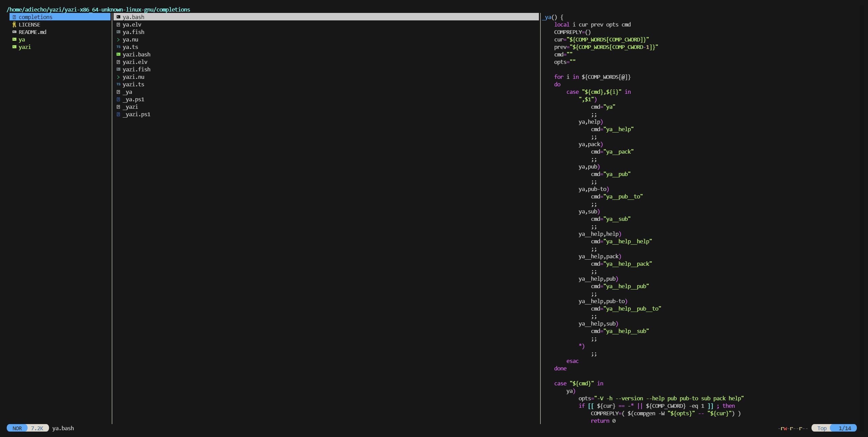Click the README.md markdown icon
Viewport: 868px width, 437px height.
(14, 32)
